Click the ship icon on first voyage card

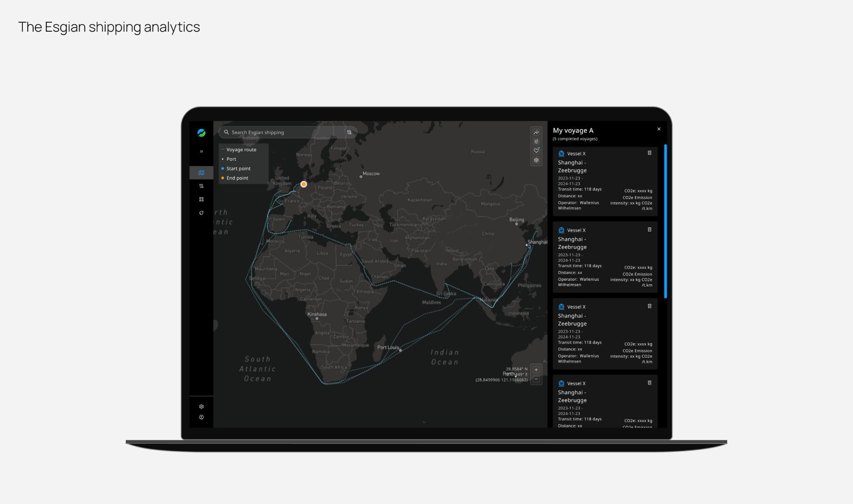click(x=561, y=153)
